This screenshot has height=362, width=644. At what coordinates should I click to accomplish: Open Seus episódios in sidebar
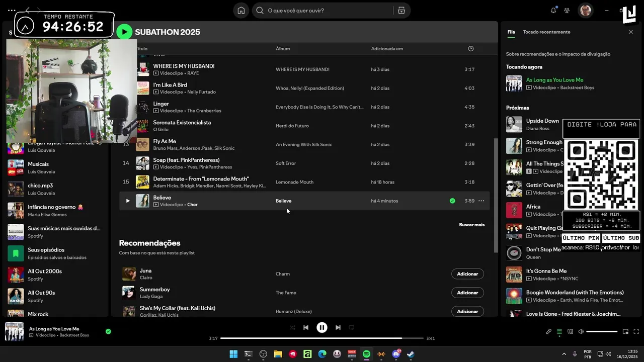click(55, 253)
